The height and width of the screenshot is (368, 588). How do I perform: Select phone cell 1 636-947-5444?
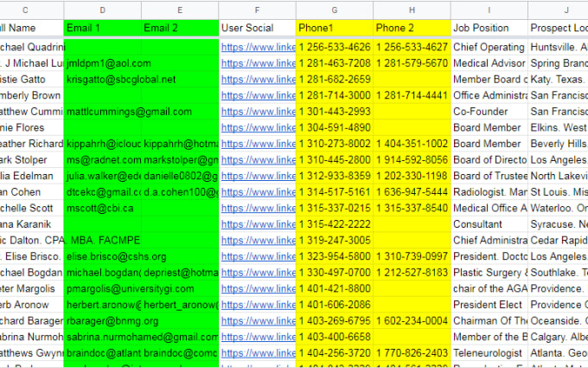(x=412, y=192)
